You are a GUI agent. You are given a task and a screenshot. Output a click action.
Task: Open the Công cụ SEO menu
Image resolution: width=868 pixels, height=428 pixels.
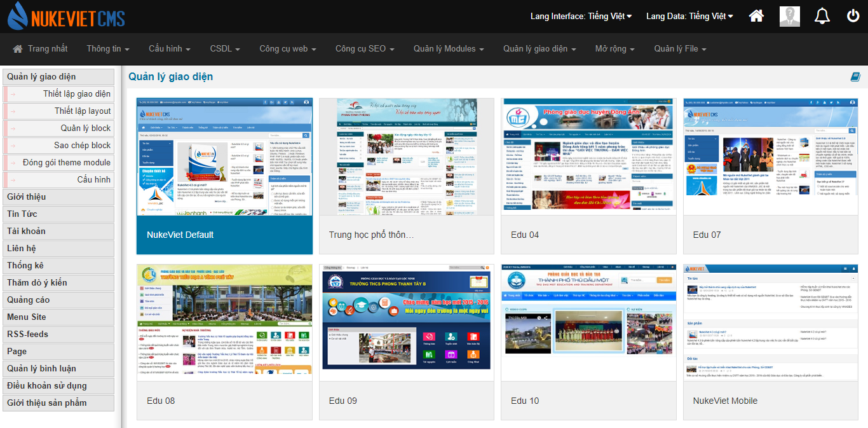click(x=365, y=49)
